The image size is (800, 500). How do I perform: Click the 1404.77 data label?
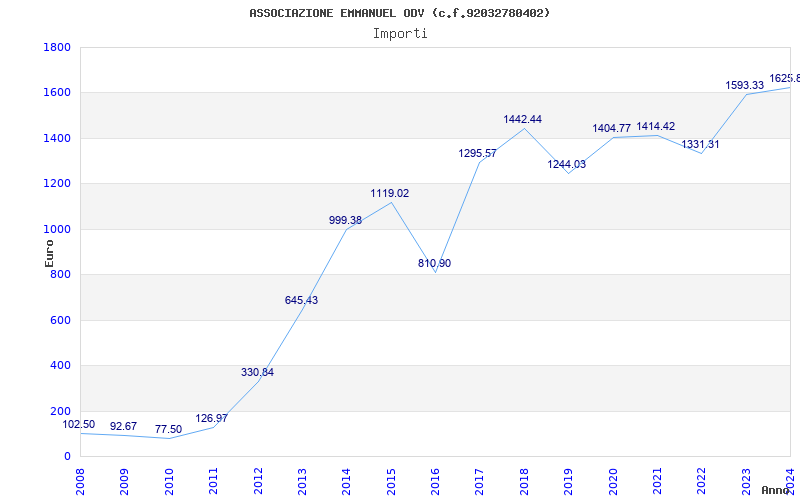click(611, 129)
